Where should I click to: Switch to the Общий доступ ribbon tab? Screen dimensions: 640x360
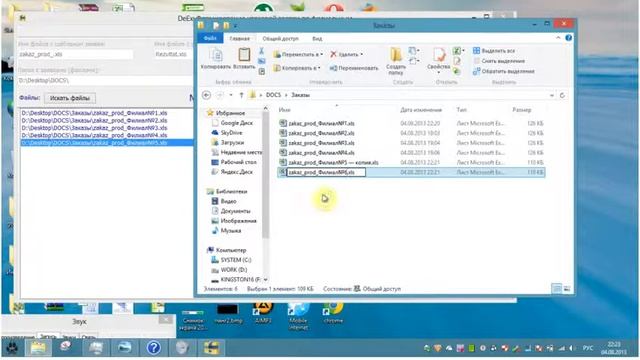point(280,38)
